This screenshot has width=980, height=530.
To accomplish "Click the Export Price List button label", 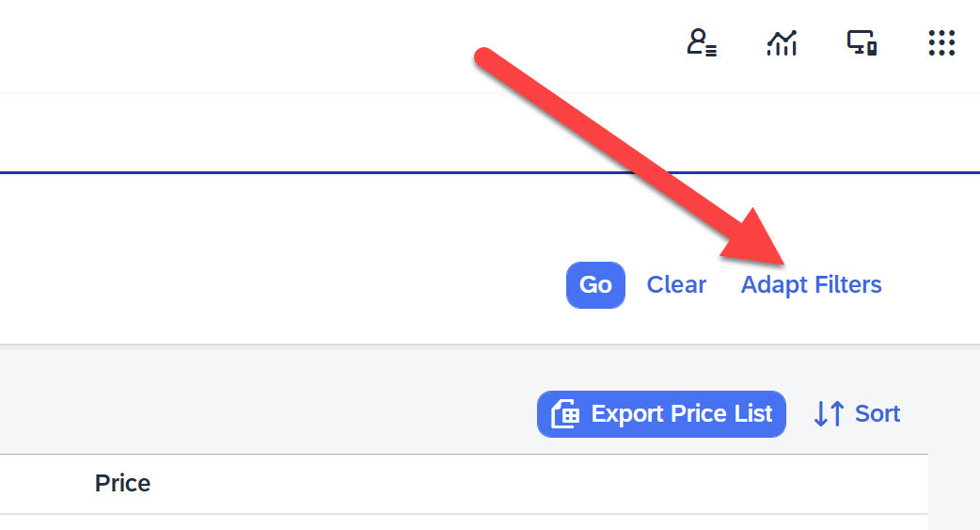I will [x=681, y=413].
